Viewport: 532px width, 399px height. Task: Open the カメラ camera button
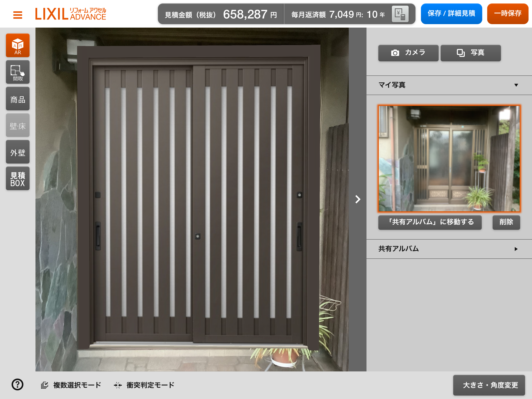pyautogui.click(x=408, y=53)
